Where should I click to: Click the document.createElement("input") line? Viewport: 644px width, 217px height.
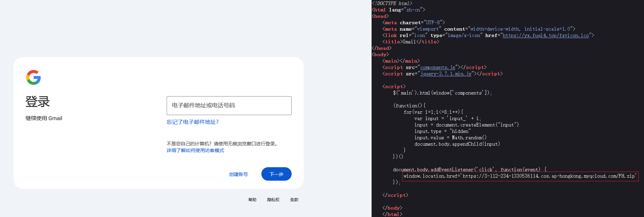466,125
